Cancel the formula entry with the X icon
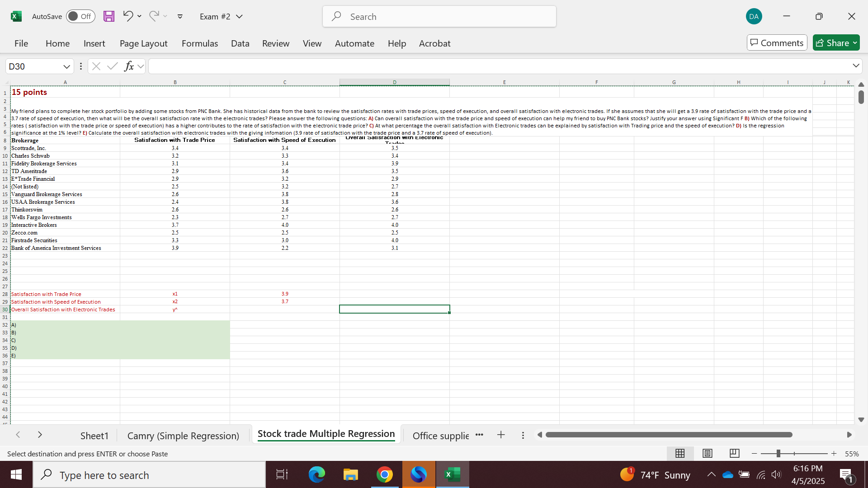Image resolution: width=868 pixels, height=488 pixels. [x=96, y=66]
